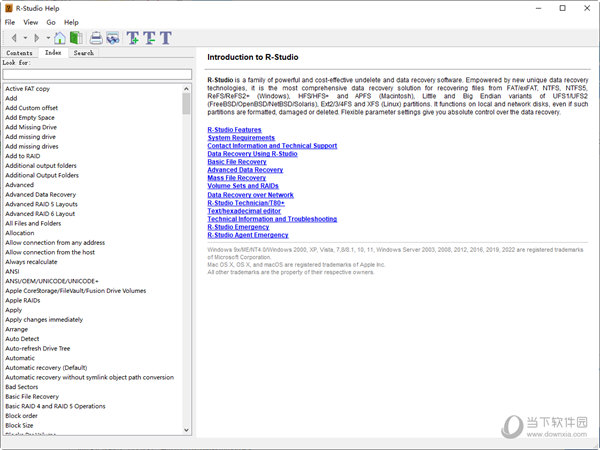Screen dimensions: 600x450
Task: Click the Forward navigation arrow
Action: 35,38
